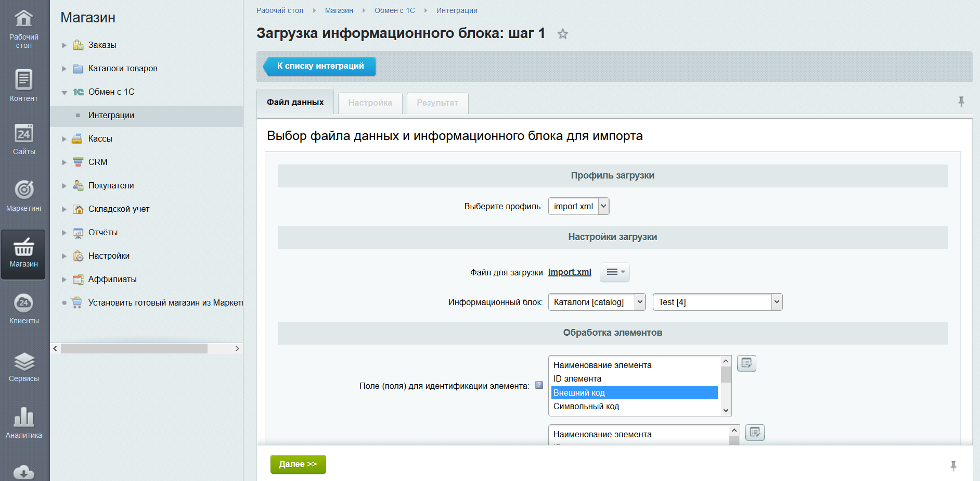Select Символьный код in identification list
This screenshot has width=980, height=481.
point(586,407)
